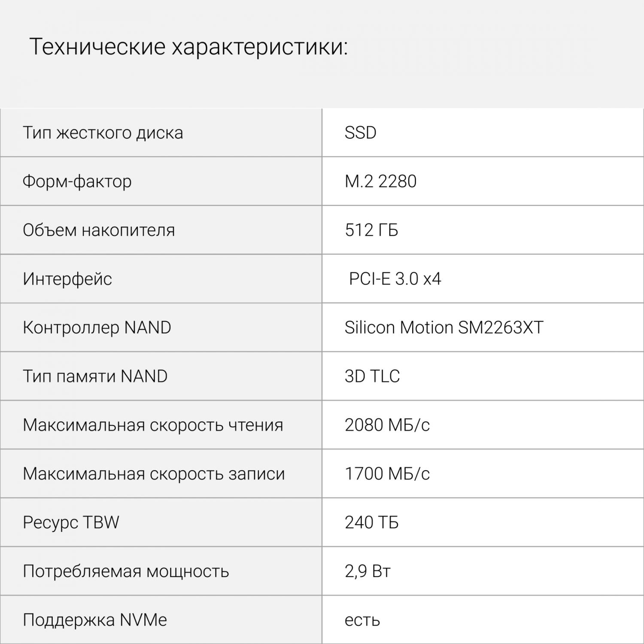Click the '2080 МБ/с' read speed value
Image resolution: width=644 pixels, height=644 pixels.
click(x=387, y=425)
